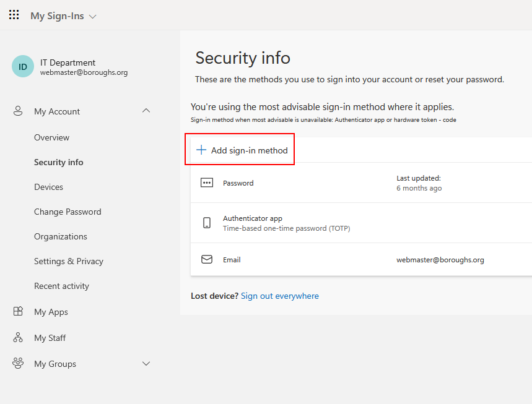Image resolution: width=532 pixels, height=404 pixels.
Task: Click the Authenticator app phone icon
Action: 207,223
